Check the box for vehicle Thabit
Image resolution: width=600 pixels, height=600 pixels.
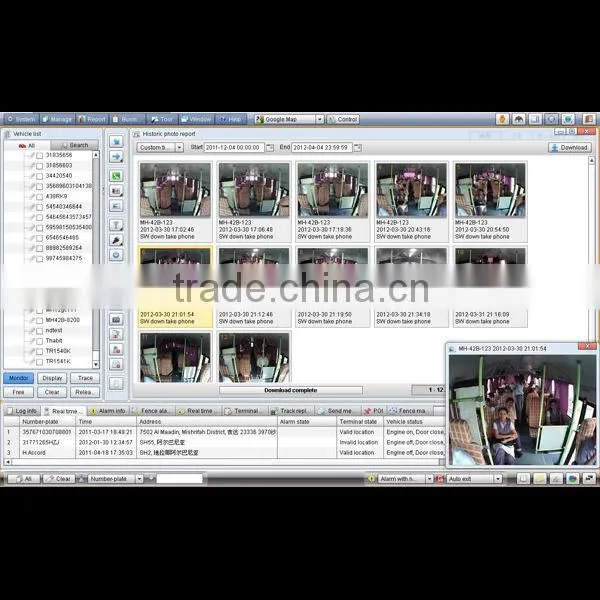pyautogui.click(x=39, y=341)
